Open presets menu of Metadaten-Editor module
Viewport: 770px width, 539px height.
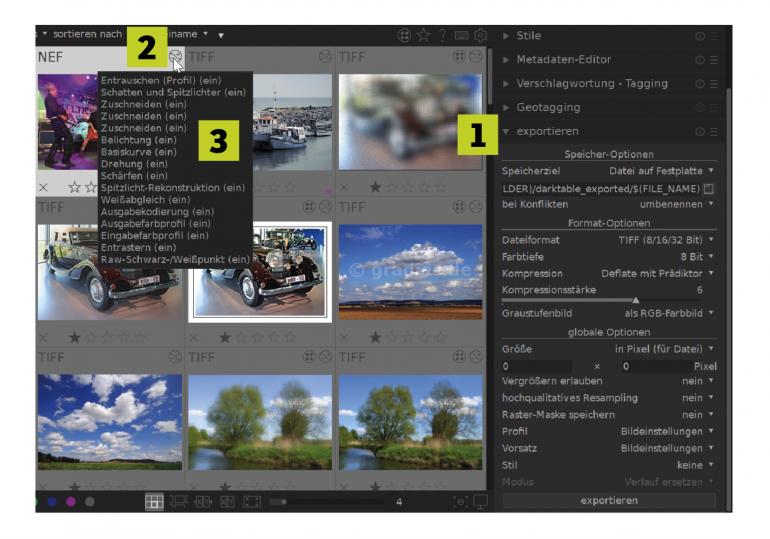[x=714, y=60]
